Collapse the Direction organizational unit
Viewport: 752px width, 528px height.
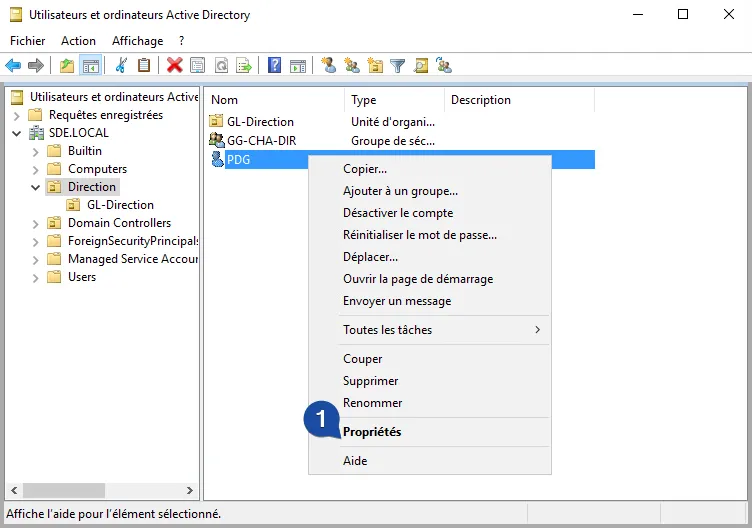click(36, 187)
